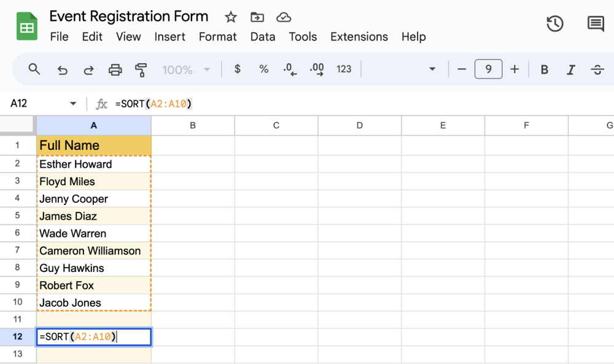This screenshot has width=614, height=364.
Task: Star the Event Registration Form document
Action: [x=230, y=17]
